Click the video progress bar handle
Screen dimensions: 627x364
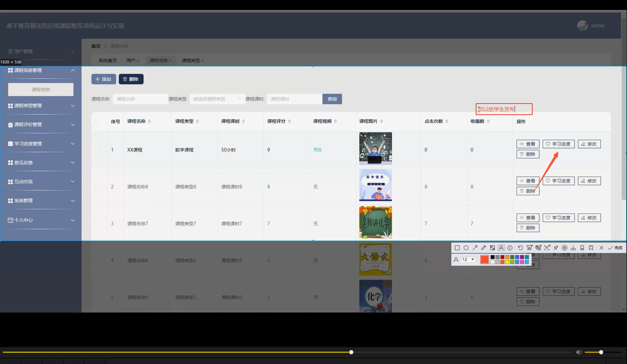click(351, 352)
